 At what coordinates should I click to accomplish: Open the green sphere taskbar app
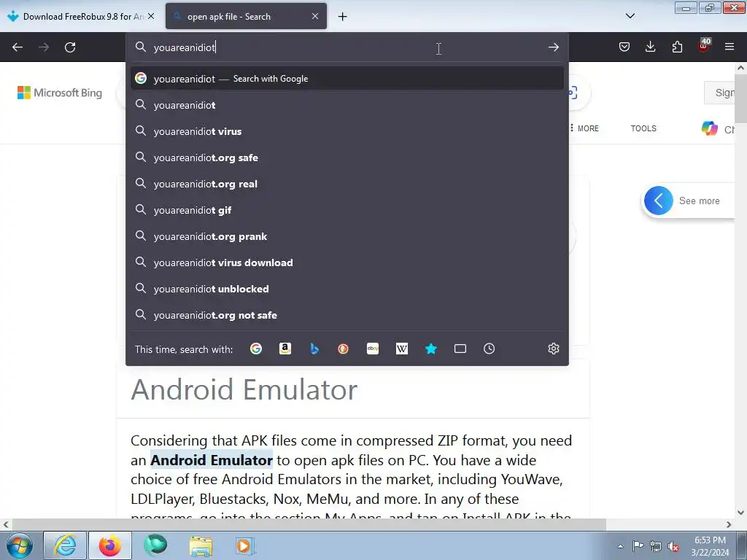(155, 545)
